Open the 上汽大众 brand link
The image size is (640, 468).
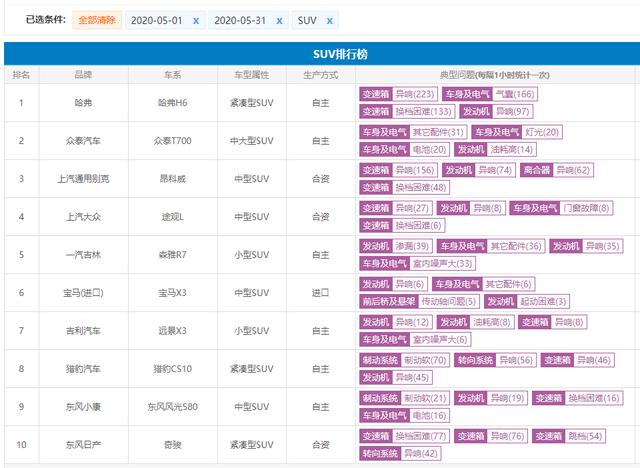83,217
